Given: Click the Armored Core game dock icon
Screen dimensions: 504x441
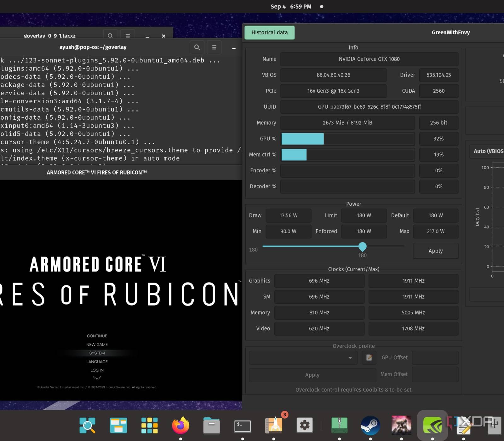Looking at the screenshot, I should [401, 426].
